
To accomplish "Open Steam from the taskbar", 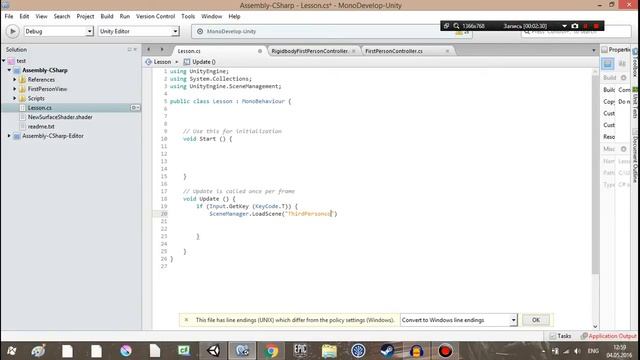I will pos(387,351).
